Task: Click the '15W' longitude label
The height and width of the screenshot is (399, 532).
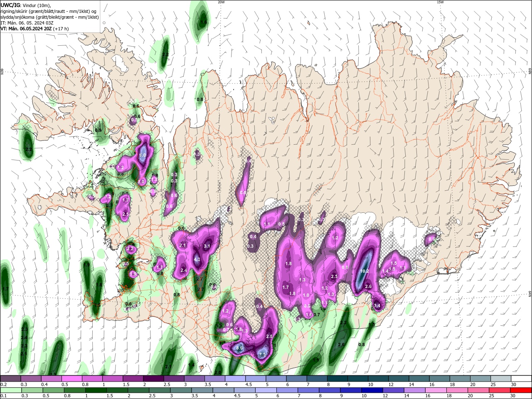Action: tap(441, 2)
